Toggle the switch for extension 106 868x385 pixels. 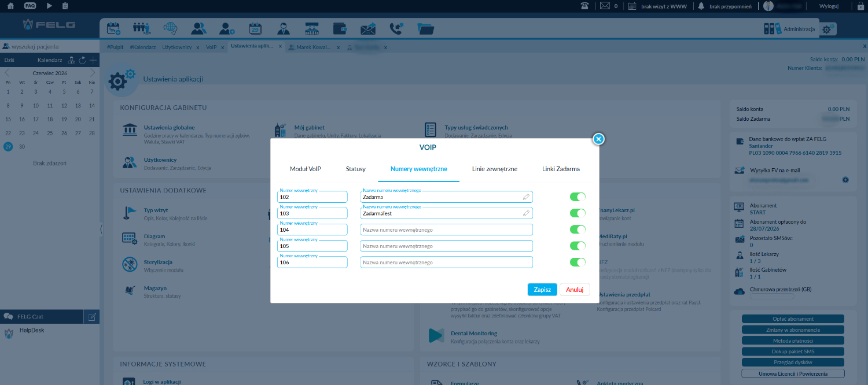[x=578, y=262]
